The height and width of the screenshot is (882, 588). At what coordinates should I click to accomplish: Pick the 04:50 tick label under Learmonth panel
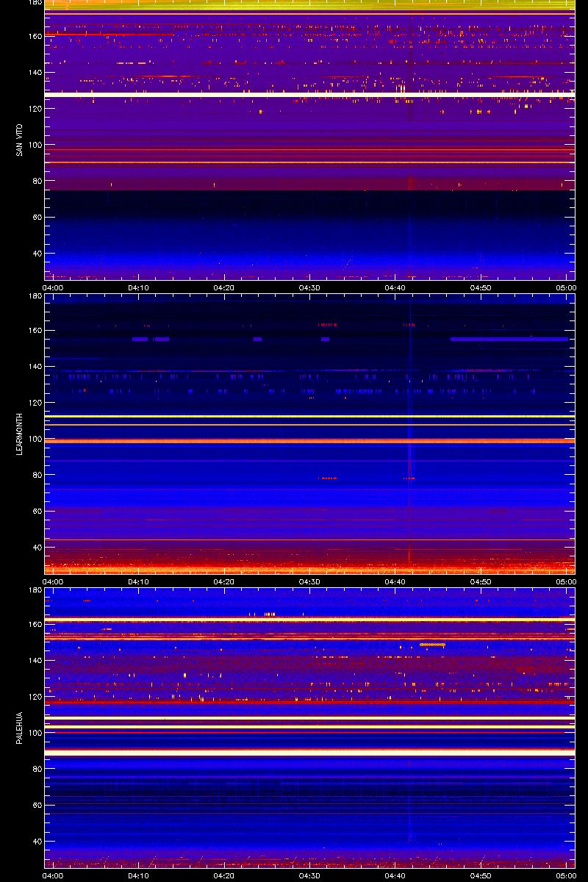coord(481,581)
